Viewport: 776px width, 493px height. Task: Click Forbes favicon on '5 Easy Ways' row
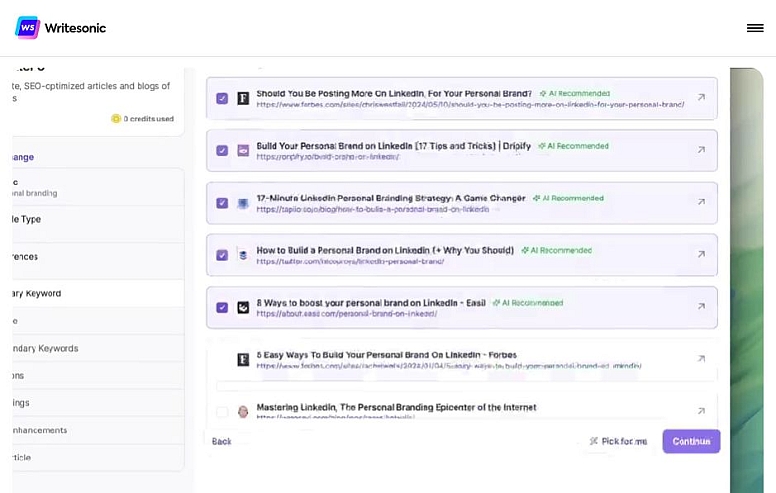click(x=243, y=359)
